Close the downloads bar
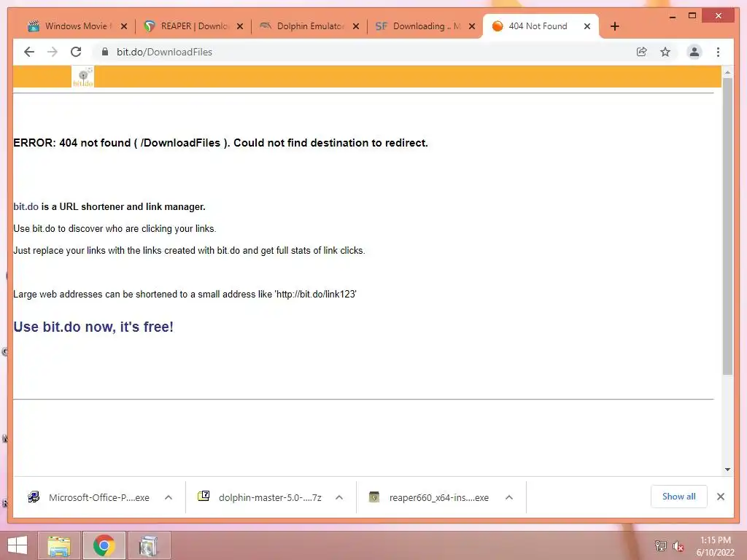 [720, 497]
